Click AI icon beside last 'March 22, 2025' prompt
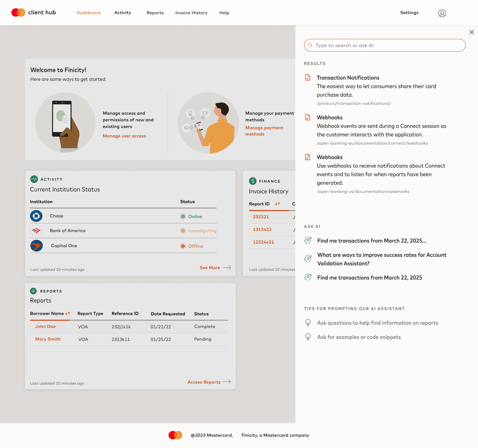 point(308,277)
